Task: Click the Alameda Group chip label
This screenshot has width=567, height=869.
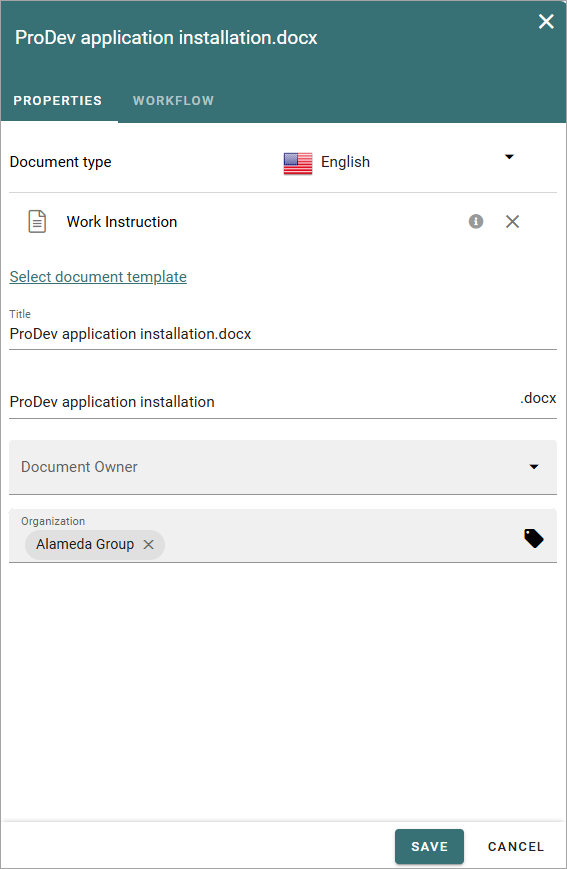Action: (85, 545)
